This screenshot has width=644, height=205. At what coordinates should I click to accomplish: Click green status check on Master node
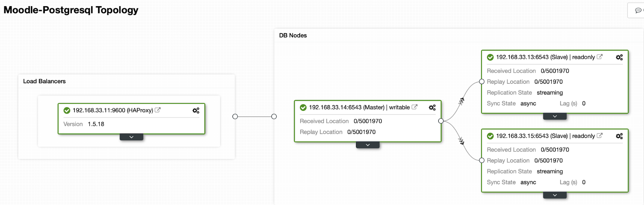(x=303, y=108)
